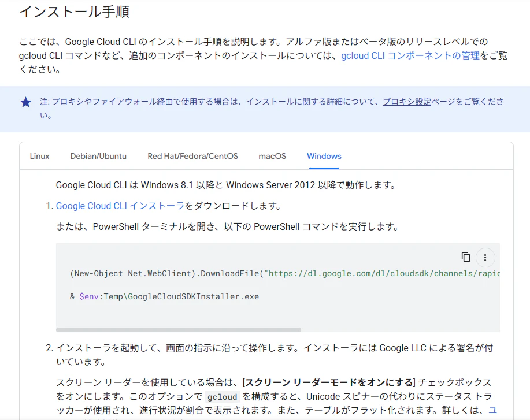Image resolution: width=530 pixels, height=420 pixels.
Task: Click the blue star note icon
Action: tap(25, 102)
